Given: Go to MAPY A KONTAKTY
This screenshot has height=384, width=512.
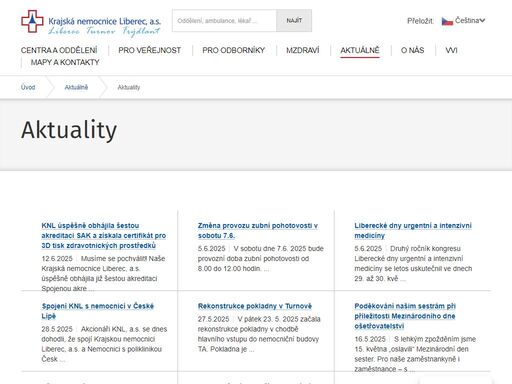Looking at the screenshot, I should point(65,62).
